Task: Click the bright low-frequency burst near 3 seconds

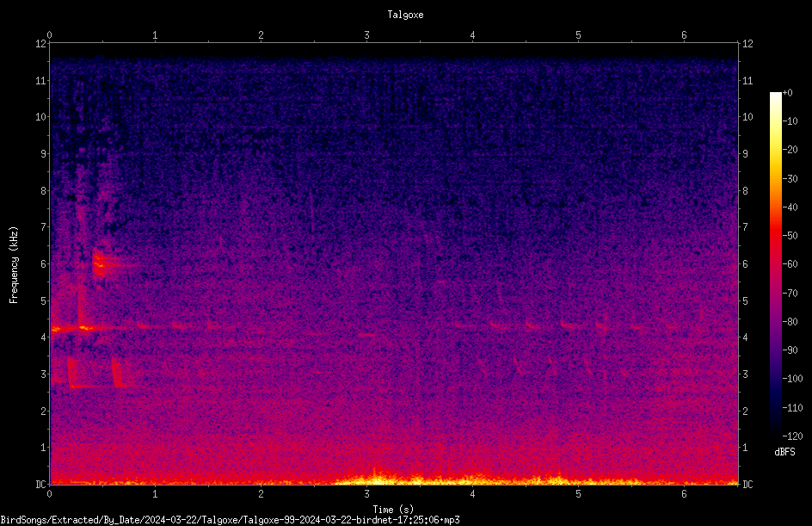Action: pos(378,478)
